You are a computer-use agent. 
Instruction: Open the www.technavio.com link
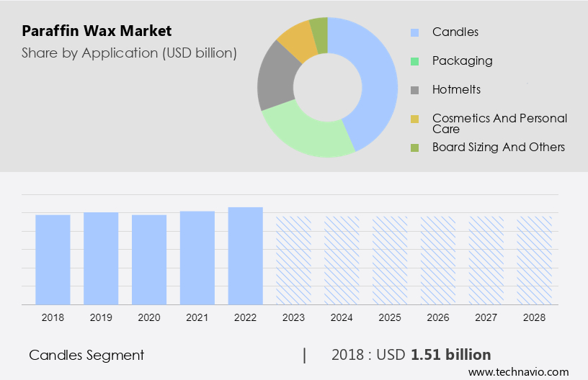point(518,372)
